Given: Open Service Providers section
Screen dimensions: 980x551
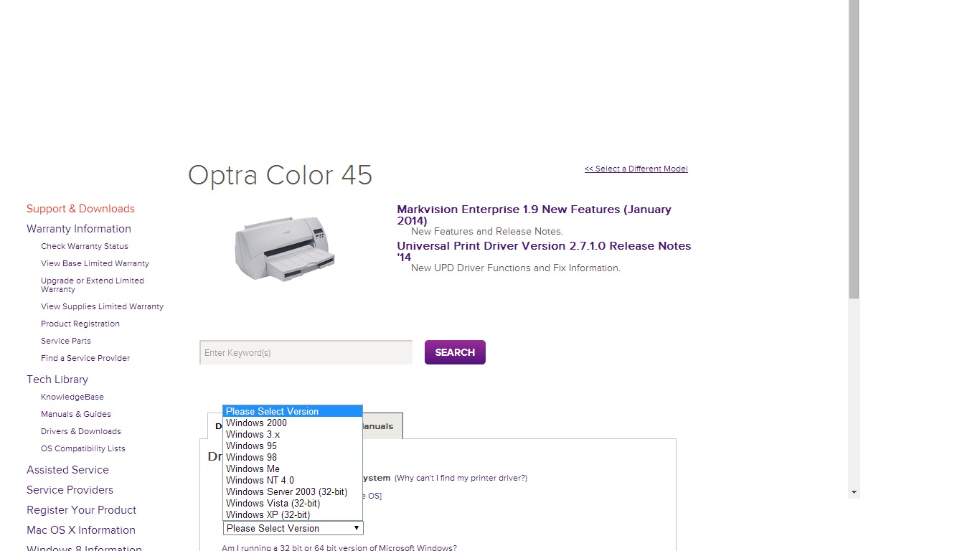Looking at the screenshot, I should pyautogui.click(x=70, y=490).
